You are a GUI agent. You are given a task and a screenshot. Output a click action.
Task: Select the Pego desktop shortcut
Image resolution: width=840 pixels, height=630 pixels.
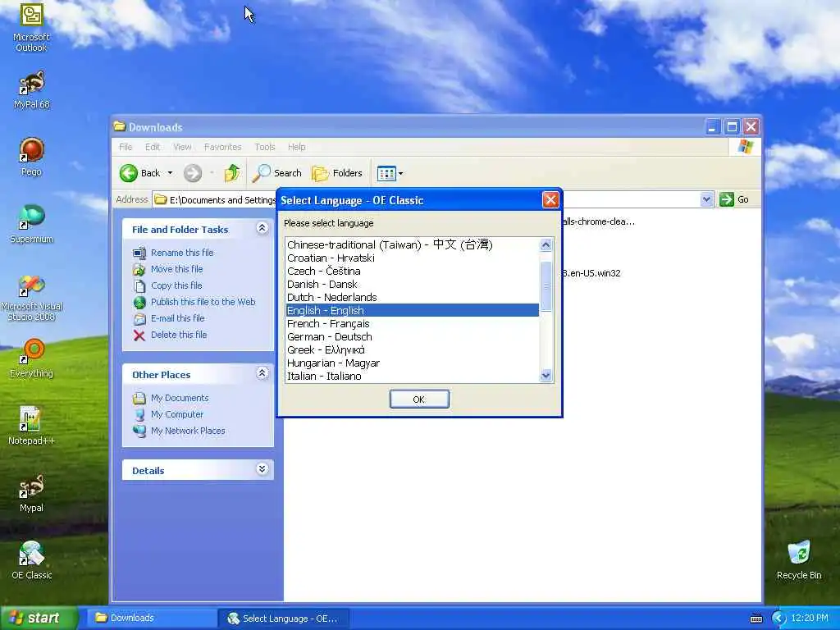32,157
